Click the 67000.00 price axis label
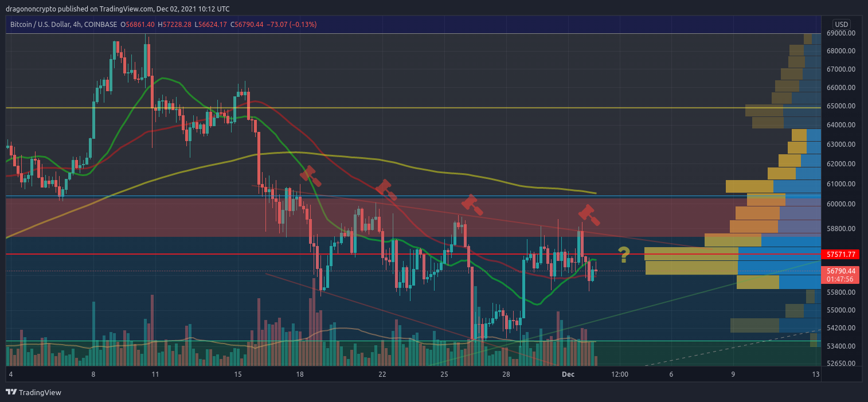Viewport: 868px width, 402px height. (x=841, y=69)
